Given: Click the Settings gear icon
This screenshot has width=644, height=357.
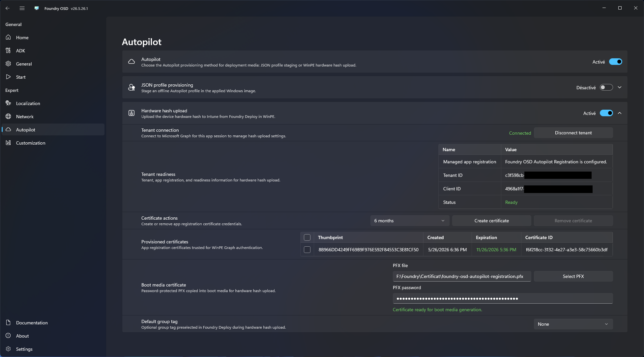Looking at the screenshot, I should [9, 349].
